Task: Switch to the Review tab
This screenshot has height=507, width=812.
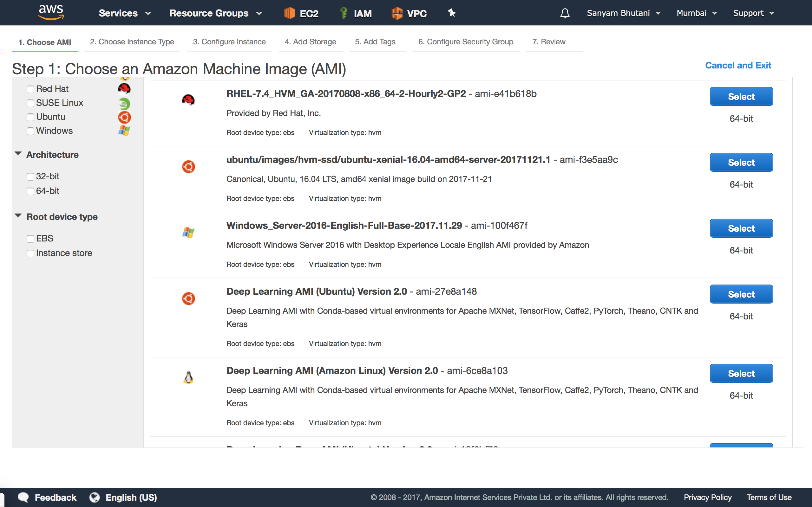Action: pos(549,42)
